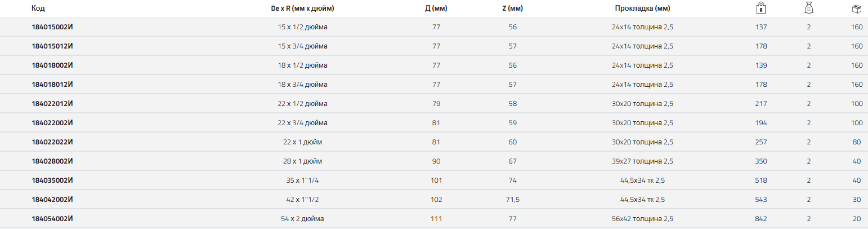Click the bag pack icon header
Screen dimensions: 868x229
coord(808,8)
